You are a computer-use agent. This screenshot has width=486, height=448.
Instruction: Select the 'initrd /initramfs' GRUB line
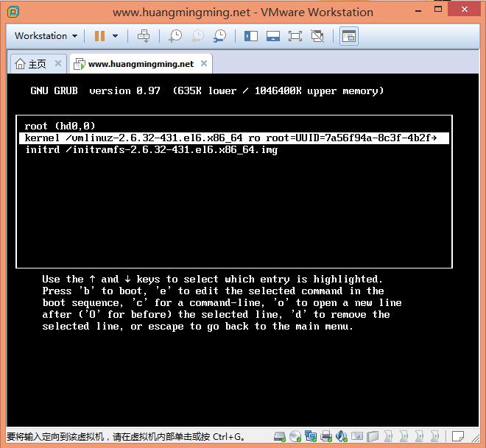(151, 150)
